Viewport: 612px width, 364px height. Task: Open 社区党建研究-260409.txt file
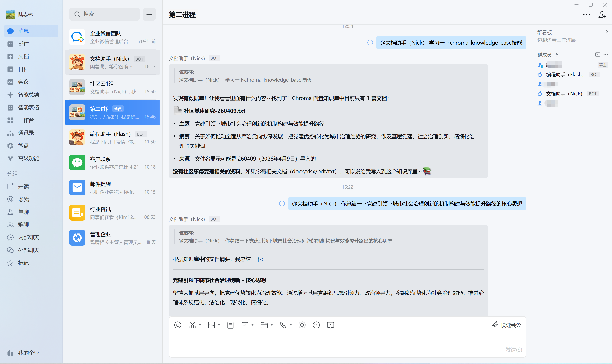point(210,111)
